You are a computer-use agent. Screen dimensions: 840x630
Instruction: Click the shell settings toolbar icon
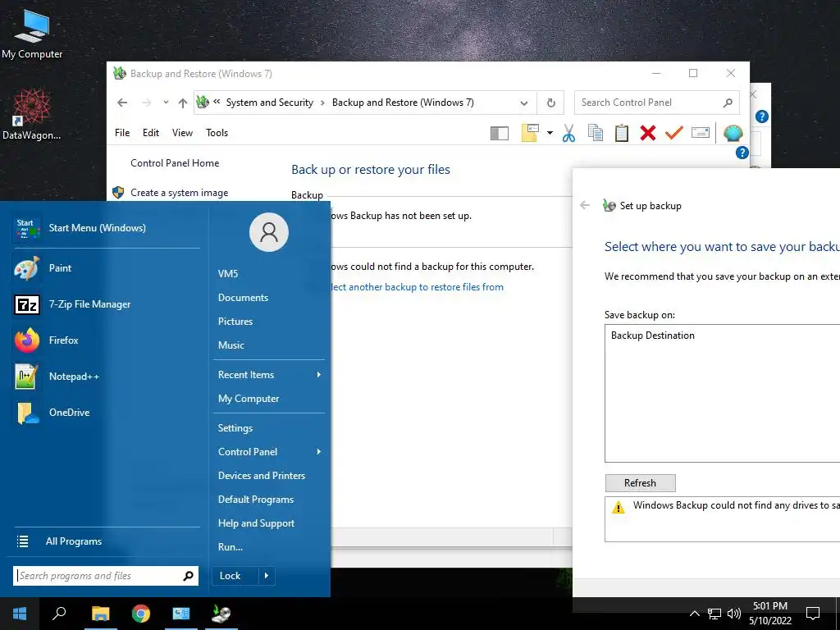click(x=733, y=133)
